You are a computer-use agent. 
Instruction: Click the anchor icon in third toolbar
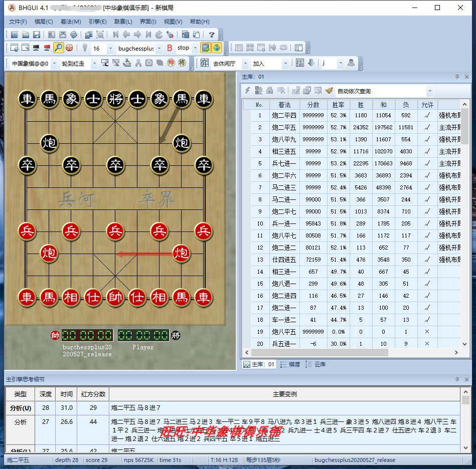click(127, 63)
